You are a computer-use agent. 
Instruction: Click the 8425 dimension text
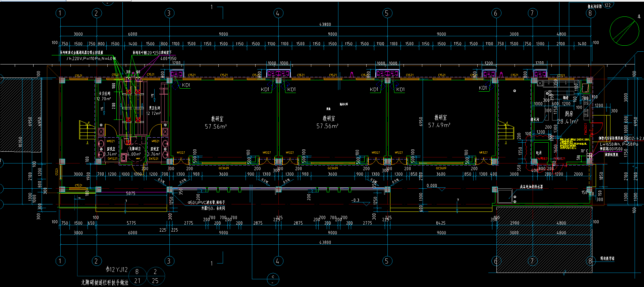[x=441, y=223]
